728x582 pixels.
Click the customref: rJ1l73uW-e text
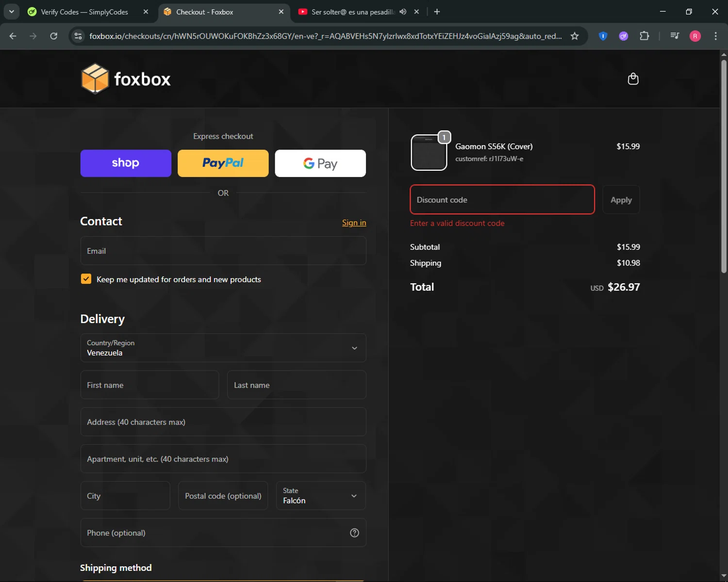(489, 159)
